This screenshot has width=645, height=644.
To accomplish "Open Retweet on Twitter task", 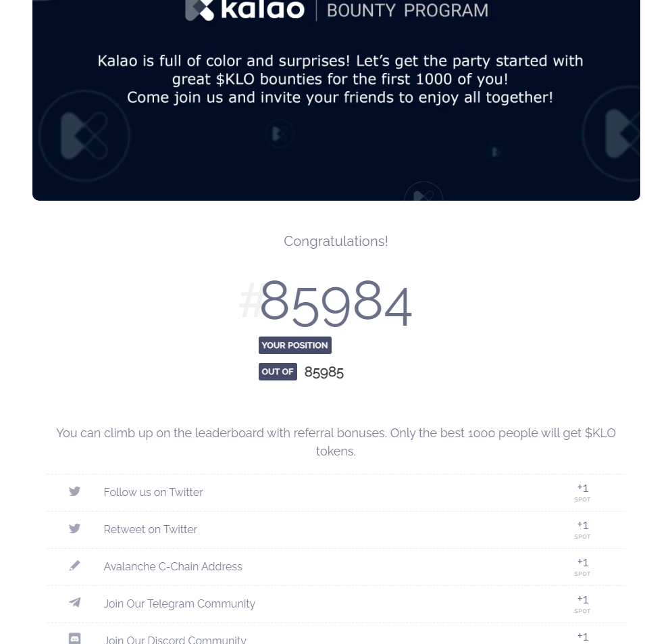I will 336,530.
